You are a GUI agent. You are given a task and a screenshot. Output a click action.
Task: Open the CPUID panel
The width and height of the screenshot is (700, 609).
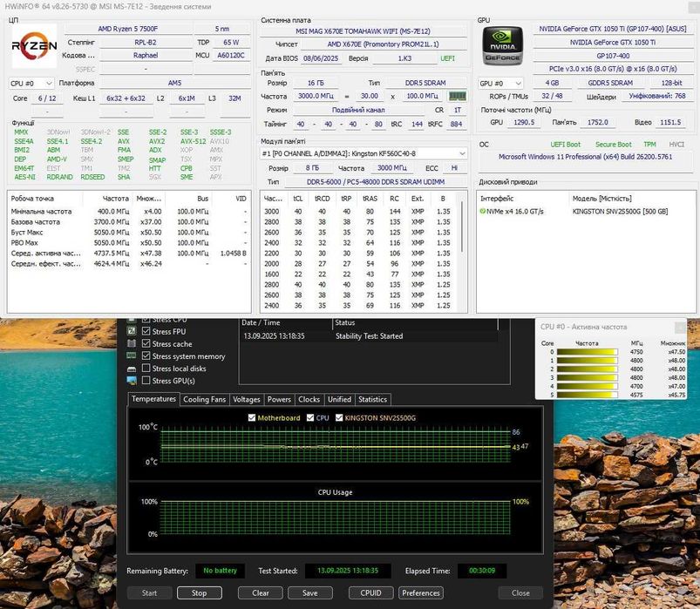[x=371, y=593]
